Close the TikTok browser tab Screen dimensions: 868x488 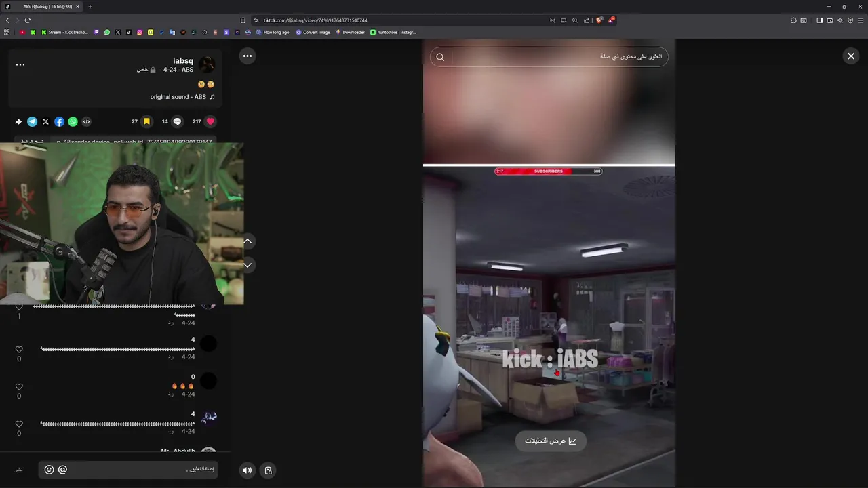pos(78,7)
